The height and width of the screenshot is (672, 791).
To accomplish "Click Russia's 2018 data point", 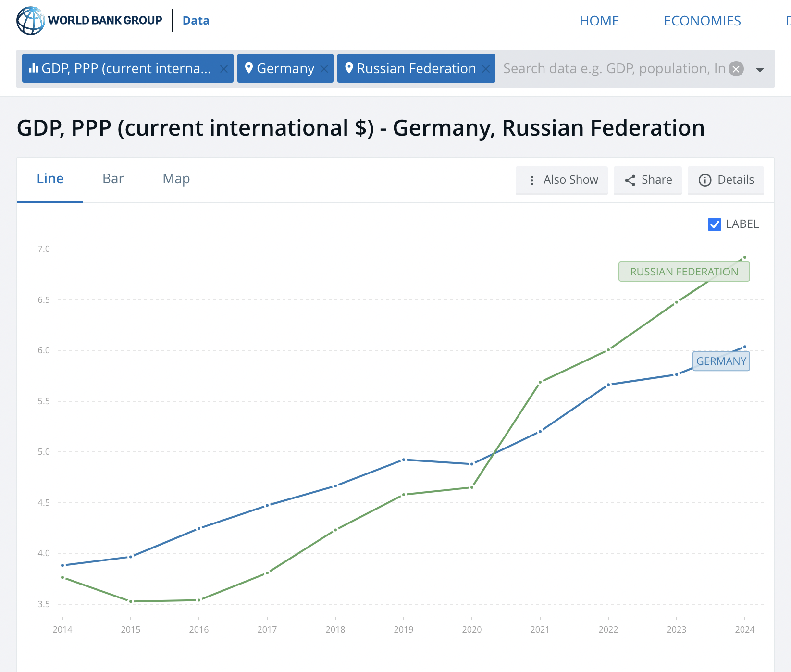I will pos(335,530).
